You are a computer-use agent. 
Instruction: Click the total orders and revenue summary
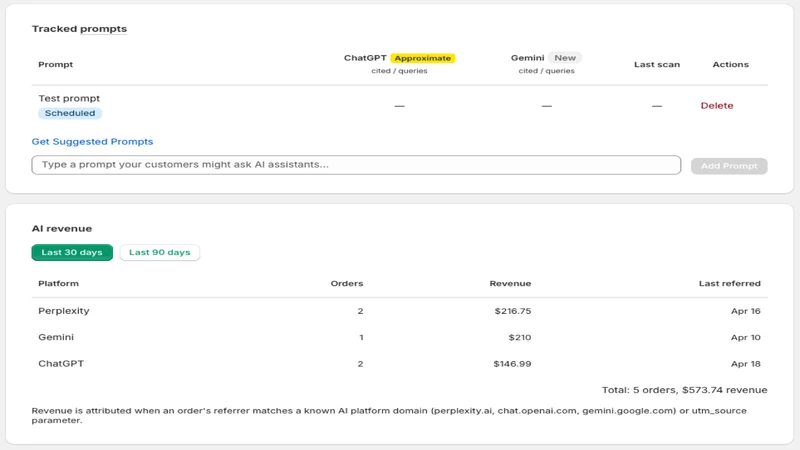[684, 390]
